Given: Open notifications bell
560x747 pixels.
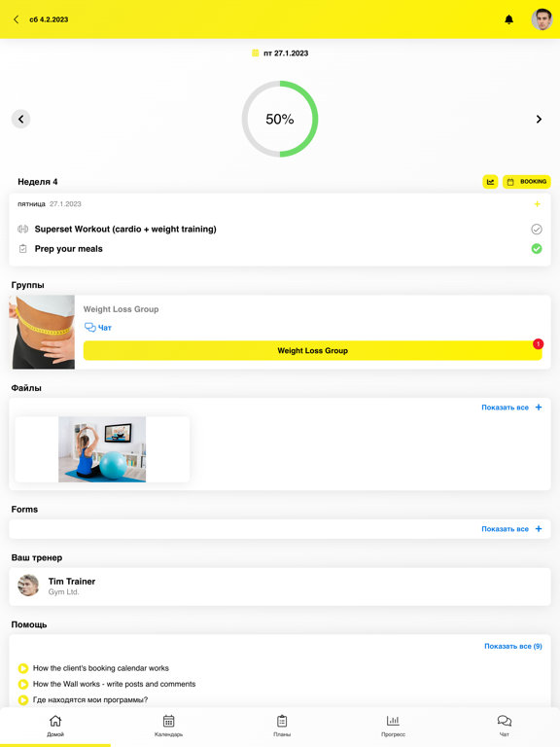Looking at the screenshot, I should 508,19.
